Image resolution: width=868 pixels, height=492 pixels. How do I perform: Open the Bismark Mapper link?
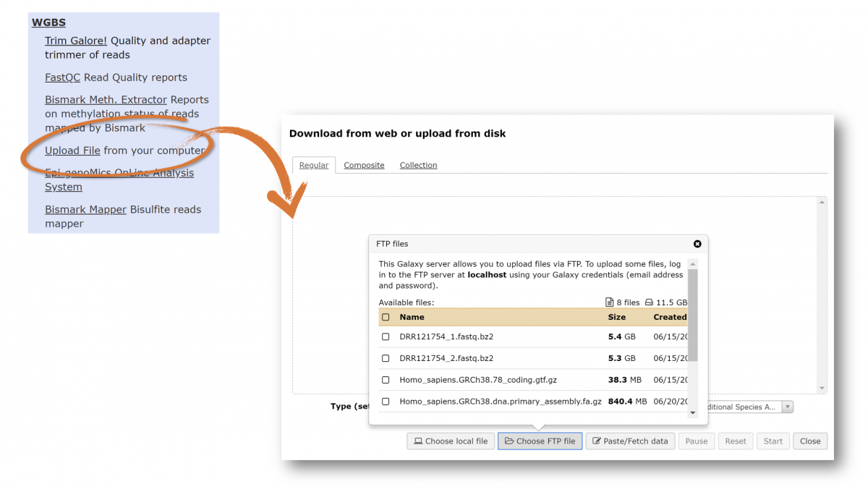tap(85, 210)
